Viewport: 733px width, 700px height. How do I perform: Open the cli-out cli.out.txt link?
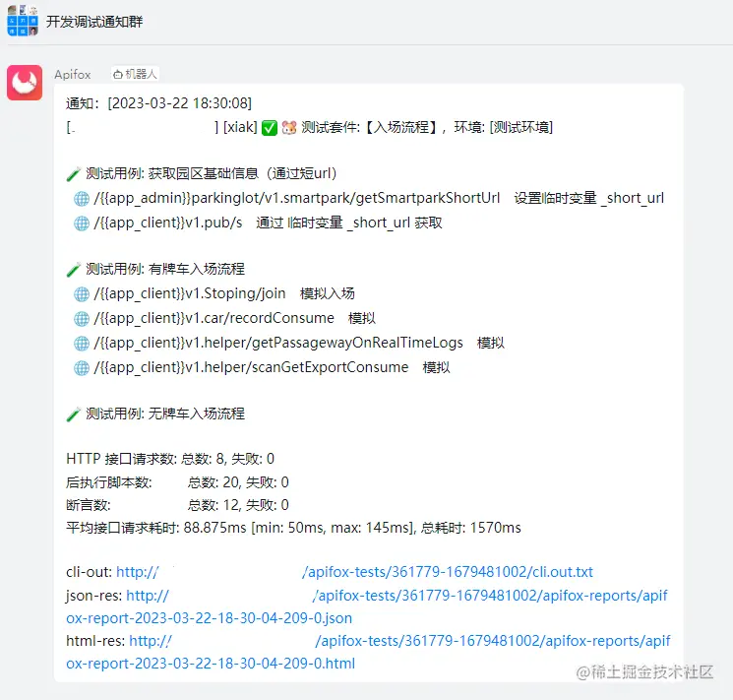tap(354, 572)
